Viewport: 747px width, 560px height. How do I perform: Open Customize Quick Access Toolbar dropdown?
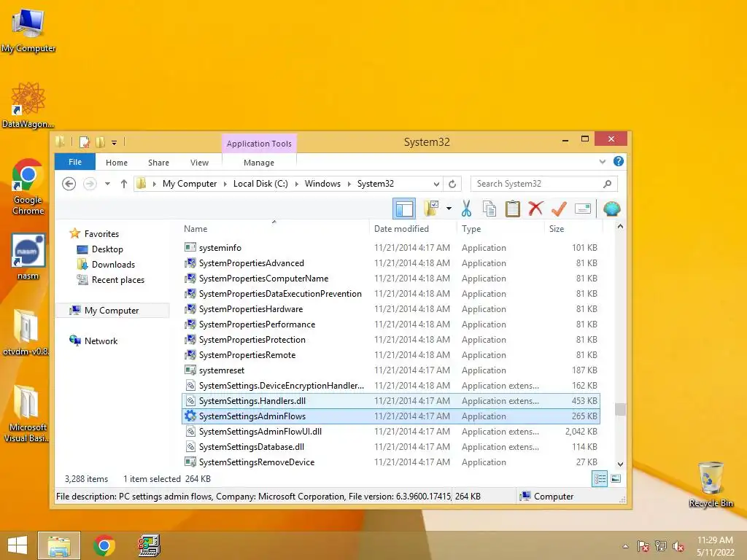115,142
